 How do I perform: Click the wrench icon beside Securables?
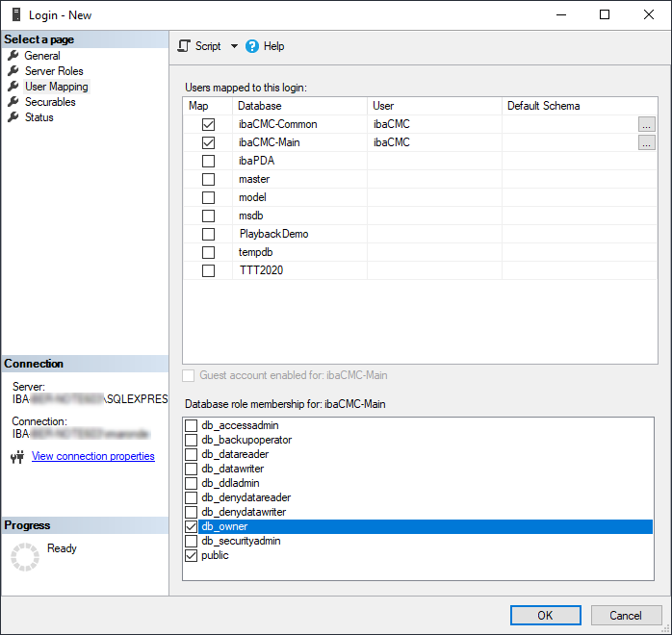(13, 102)
